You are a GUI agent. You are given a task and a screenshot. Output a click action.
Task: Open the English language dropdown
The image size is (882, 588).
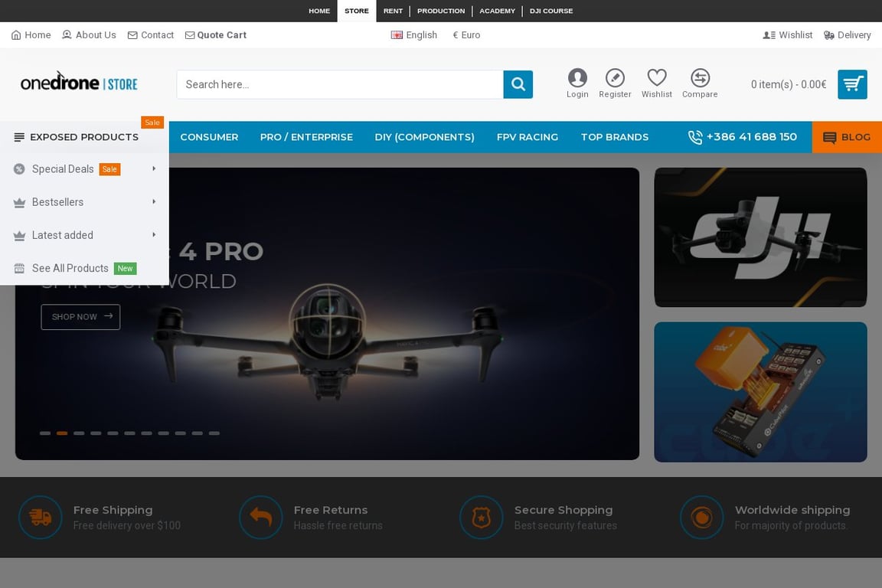[x=414, y=35]
